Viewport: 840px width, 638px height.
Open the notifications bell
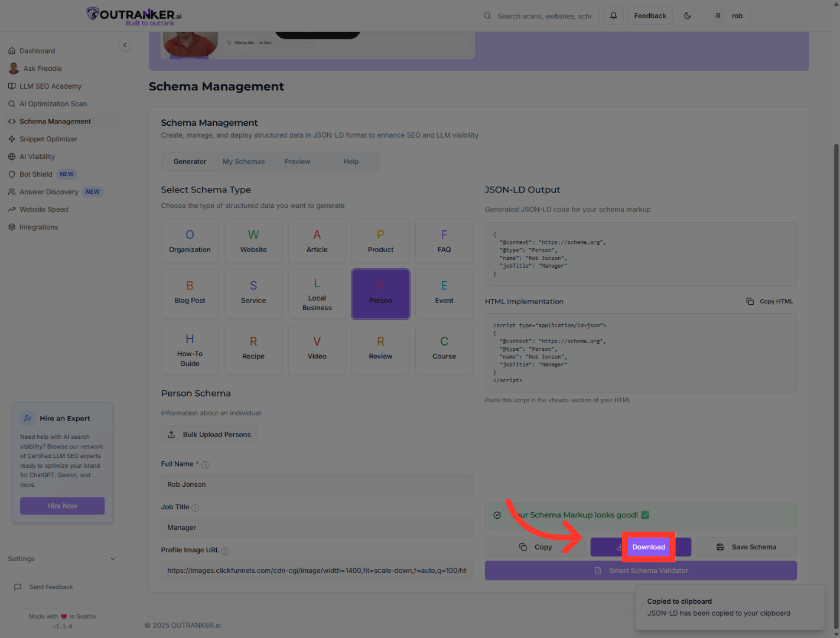point(614,16)
